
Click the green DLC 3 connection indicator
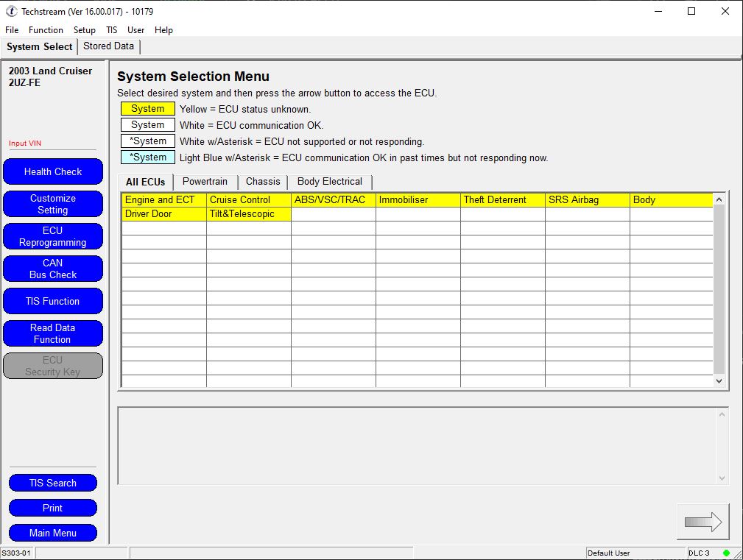pyautogui.click(x=726, y=553)
